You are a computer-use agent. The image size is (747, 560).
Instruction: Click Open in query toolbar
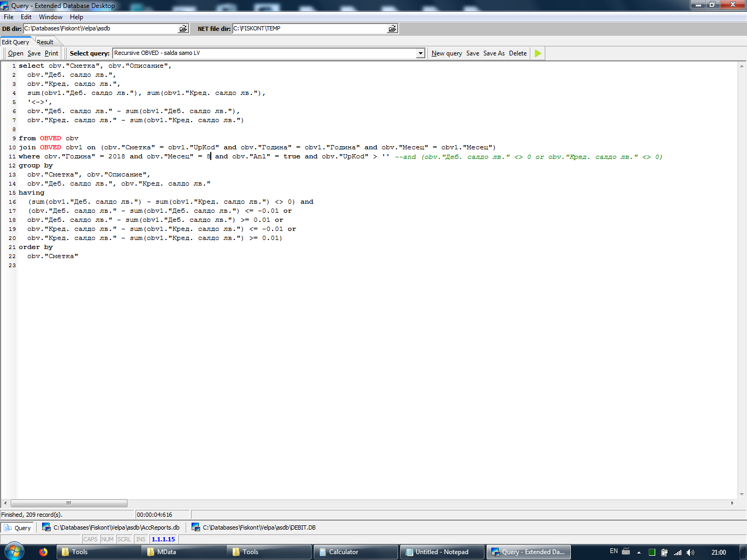15,53
